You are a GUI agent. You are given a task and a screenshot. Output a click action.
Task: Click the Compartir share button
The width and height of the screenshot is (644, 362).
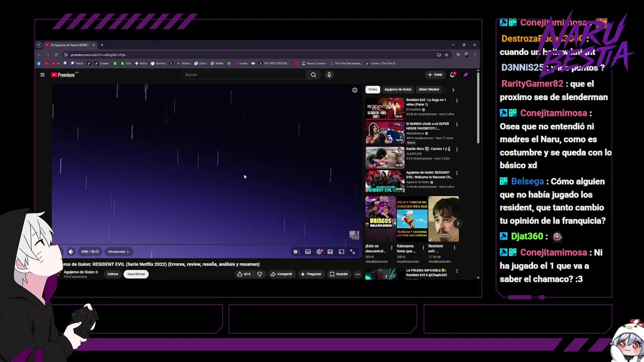click(x=281, y=274)
